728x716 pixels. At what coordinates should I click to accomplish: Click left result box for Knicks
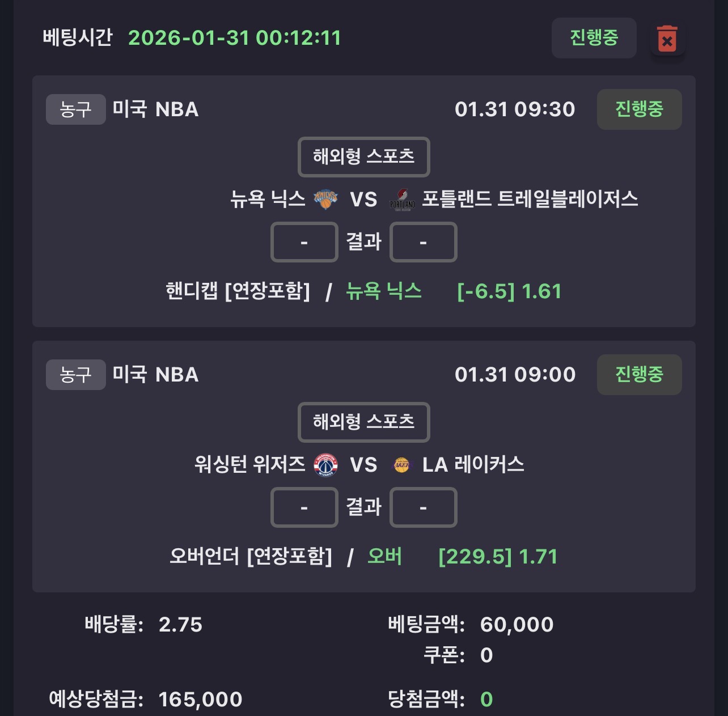click(x=304, y=243)
